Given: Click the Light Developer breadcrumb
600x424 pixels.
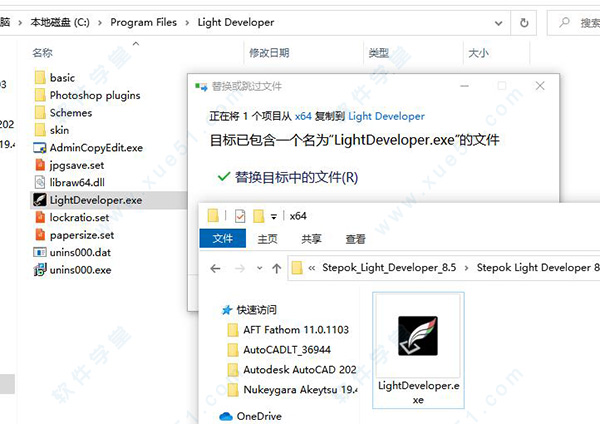Looking at the screenshot, I should [236, 22].
